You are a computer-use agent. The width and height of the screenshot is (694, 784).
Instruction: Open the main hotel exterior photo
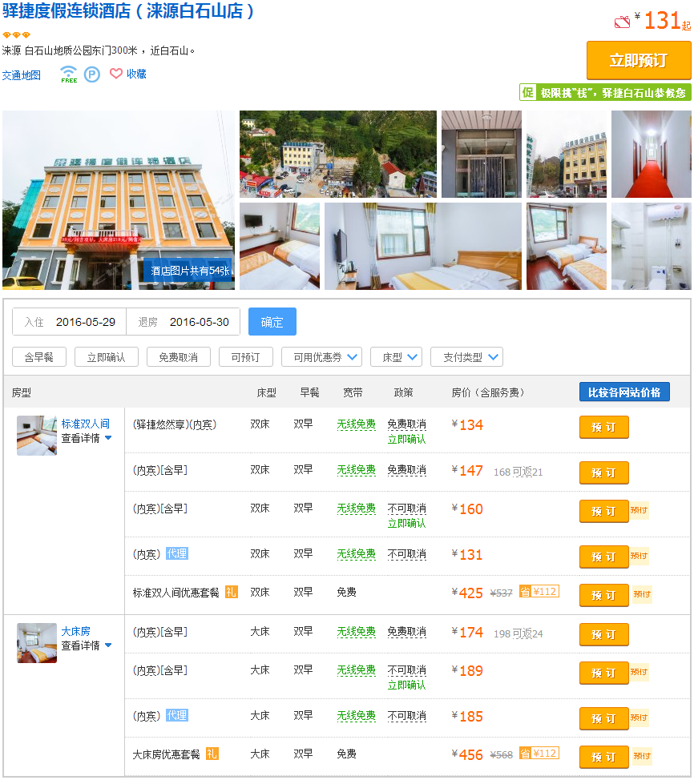tap(118, 200)
